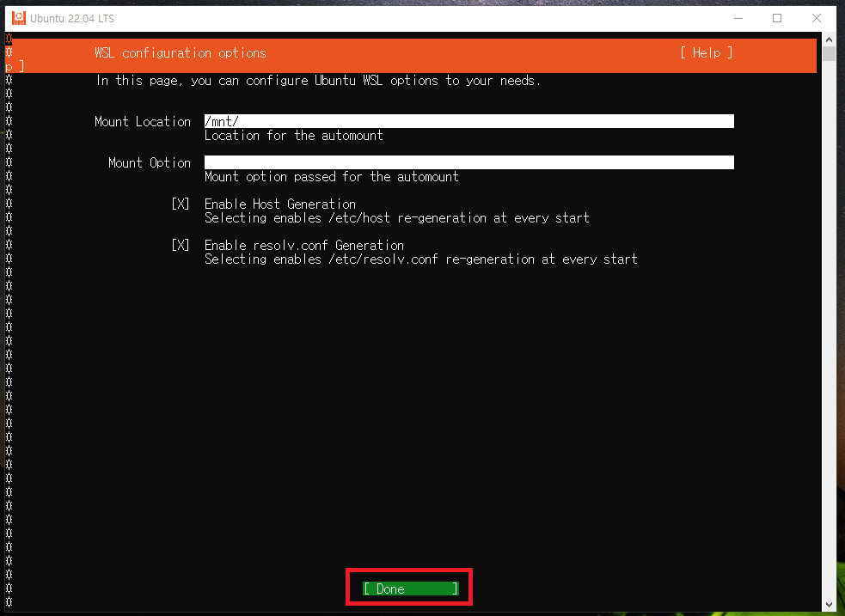Click the scrollbar down arrow
This screenshot has width=845, height=616.
(829, 606)
